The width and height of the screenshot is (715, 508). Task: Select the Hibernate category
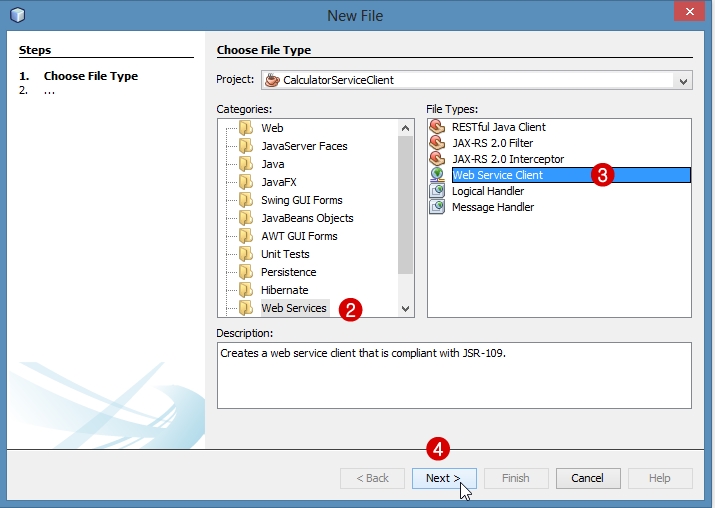pos(285,290)
